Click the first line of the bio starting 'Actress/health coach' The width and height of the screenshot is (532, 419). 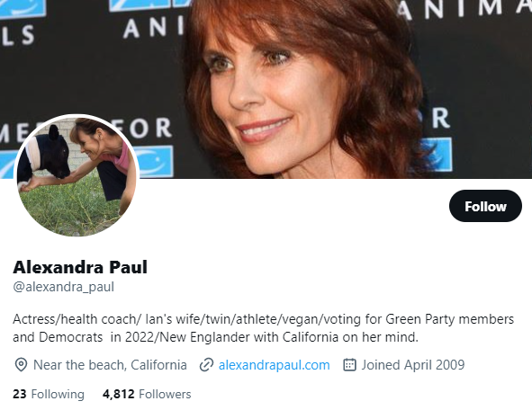coord(263,319)
